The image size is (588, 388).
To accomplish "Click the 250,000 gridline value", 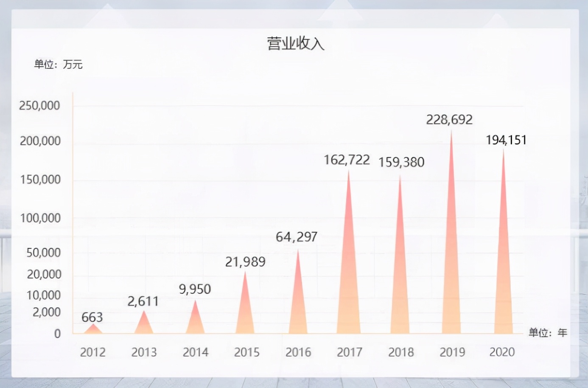I will click(39, 106).
